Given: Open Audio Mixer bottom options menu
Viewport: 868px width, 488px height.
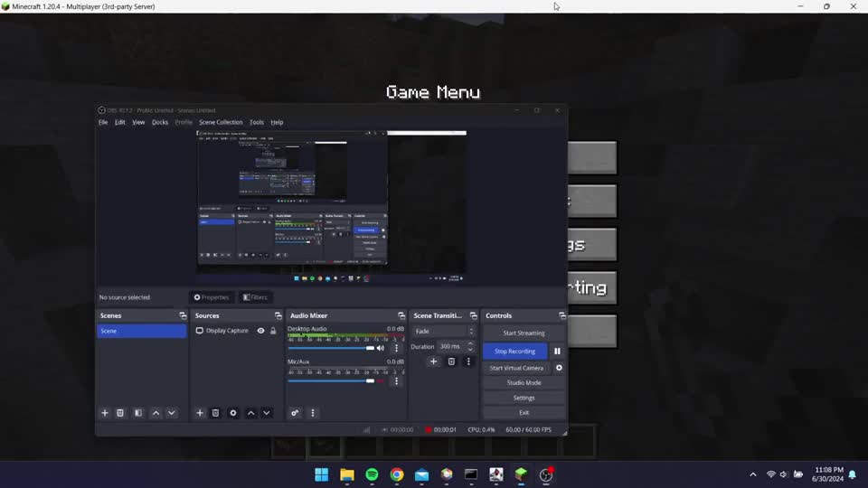Looking at the screenshot, I should pos(313,413).
